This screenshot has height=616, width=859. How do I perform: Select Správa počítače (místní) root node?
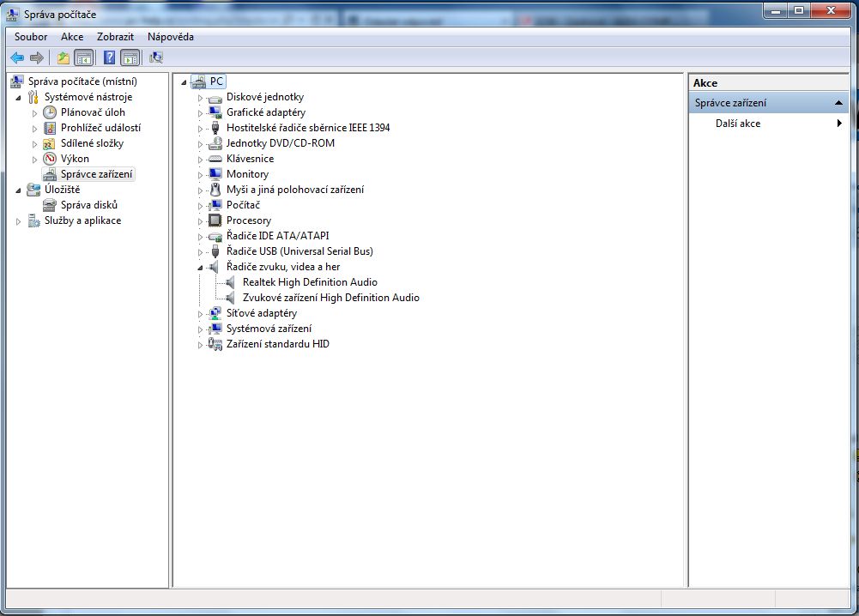[82, 82]
